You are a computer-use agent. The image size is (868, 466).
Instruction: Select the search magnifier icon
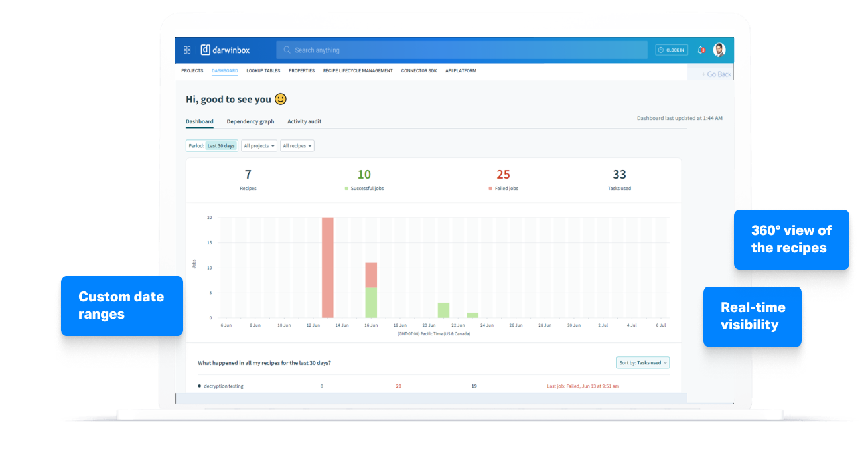(286, 50)
